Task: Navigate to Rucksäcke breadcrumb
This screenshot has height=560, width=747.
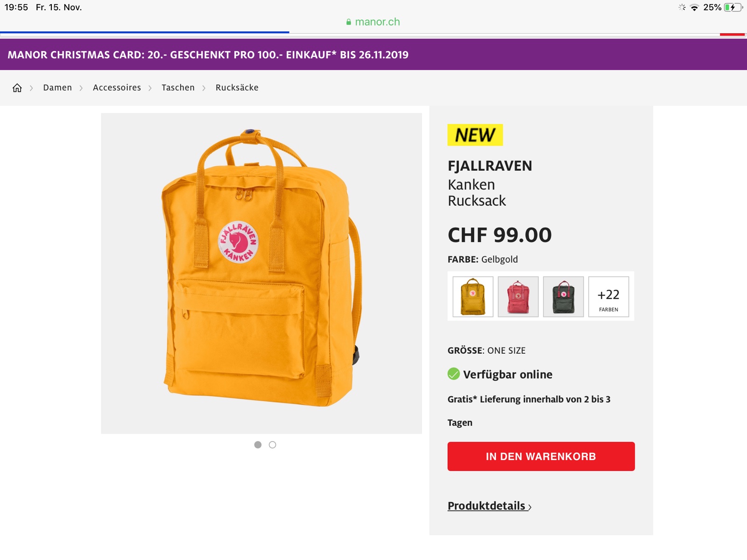Action: click(237, 88)
